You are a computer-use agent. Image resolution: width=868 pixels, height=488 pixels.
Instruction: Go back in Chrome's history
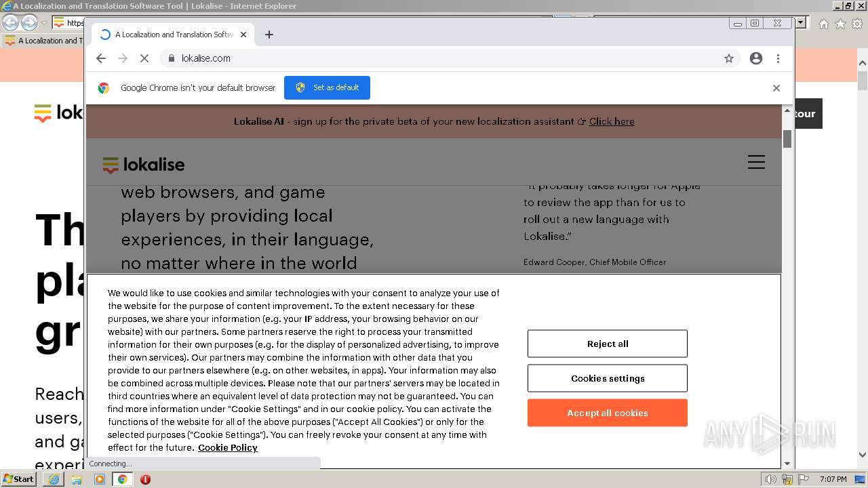coord(101,58)
